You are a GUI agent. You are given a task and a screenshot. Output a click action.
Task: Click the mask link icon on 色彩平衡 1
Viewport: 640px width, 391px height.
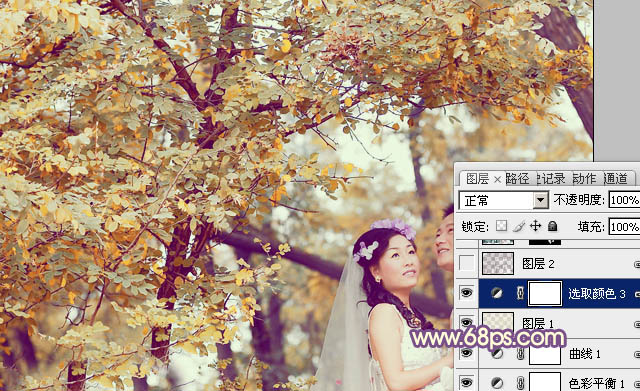click(x=520, y=383)
